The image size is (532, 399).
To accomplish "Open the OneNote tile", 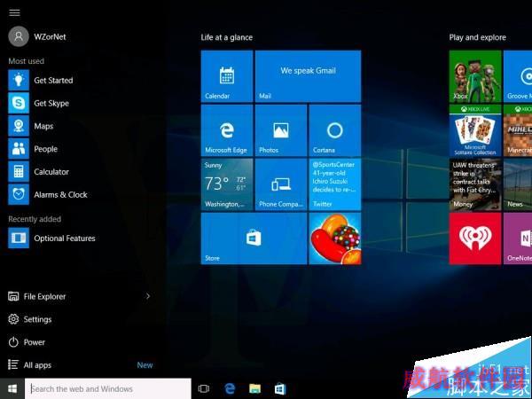I will pyautogui.click(x=518, y=239).
